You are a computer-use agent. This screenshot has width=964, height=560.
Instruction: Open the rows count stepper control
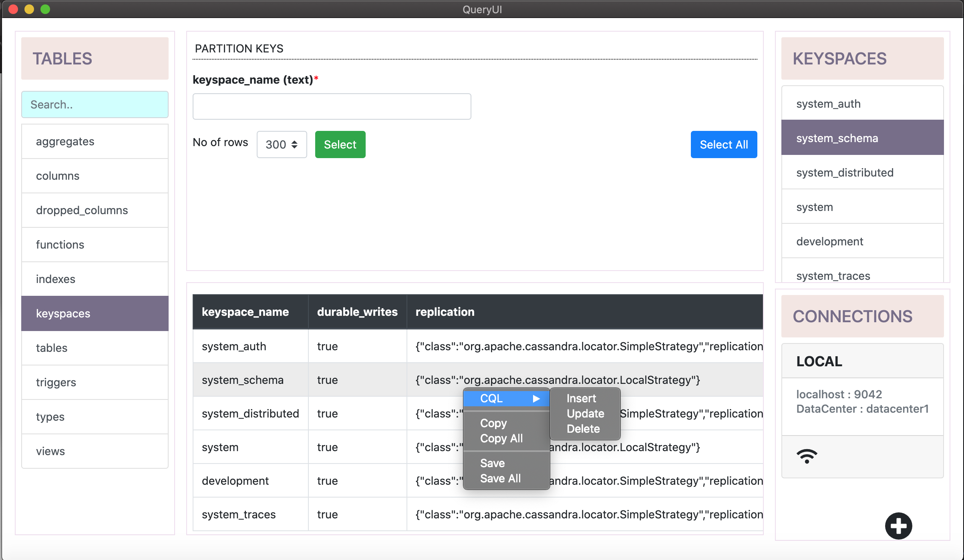295,145
